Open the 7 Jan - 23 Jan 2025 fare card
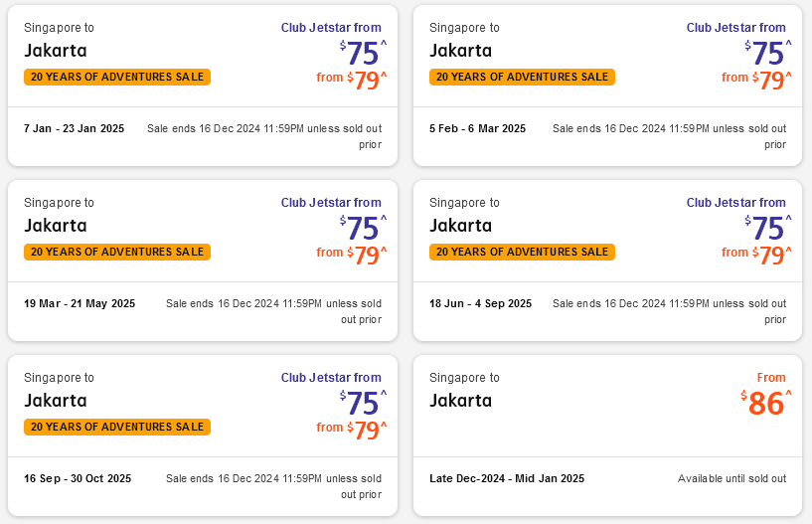Viewport: 812px width, 524px height. 75,128
